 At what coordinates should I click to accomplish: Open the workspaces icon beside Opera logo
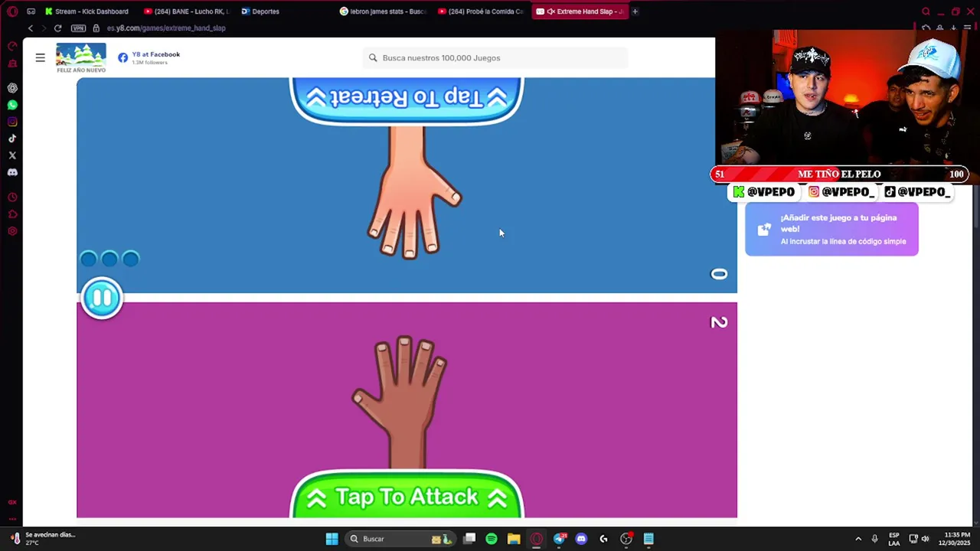pos(31,11)
